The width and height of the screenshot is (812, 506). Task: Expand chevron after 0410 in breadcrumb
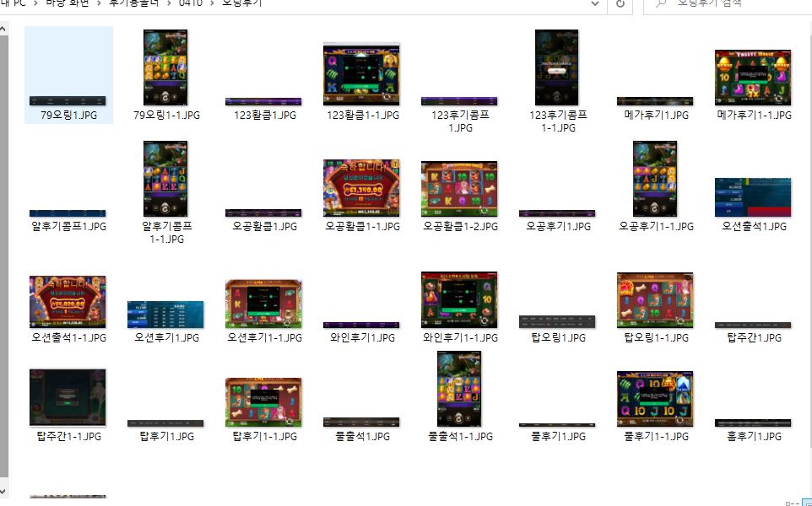tap(213, 3)
